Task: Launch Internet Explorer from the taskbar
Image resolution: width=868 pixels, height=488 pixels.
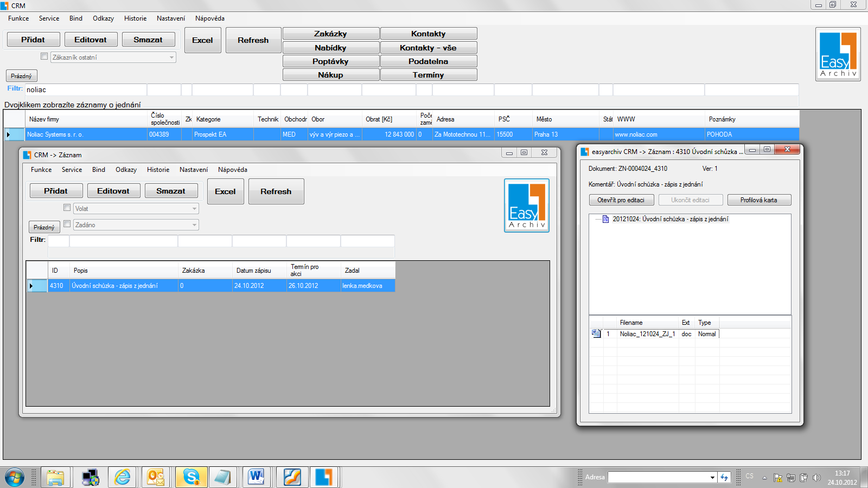Action: 123,477
